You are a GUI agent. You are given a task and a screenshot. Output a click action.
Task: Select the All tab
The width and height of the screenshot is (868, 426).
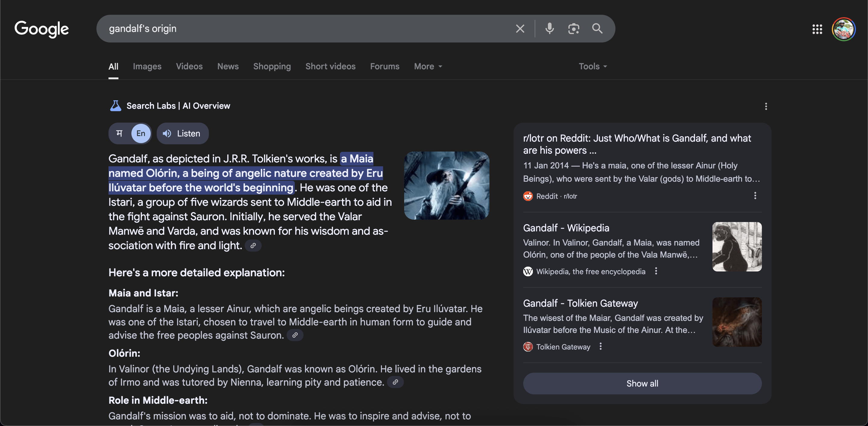click(113, 66)
